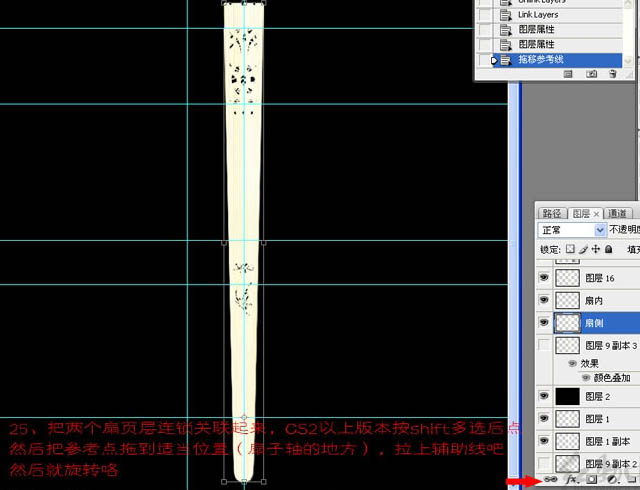Viewport: 640px width, 490px height.
Task: Show layer 图层 9 副本 3 visibility box
Action: [544, 345]
